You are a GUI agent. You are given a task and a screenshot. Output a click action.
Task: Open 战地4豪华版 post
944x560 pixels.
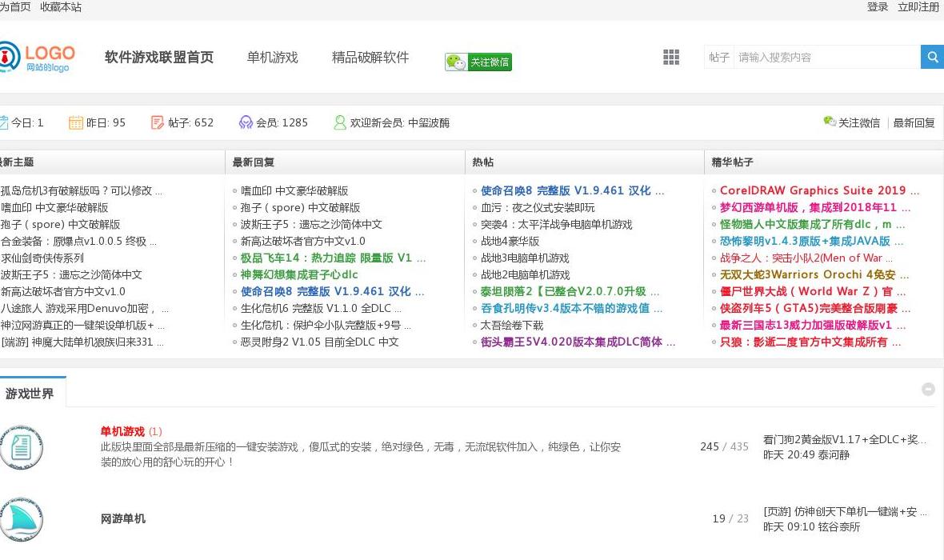click(x=510, y=242)
